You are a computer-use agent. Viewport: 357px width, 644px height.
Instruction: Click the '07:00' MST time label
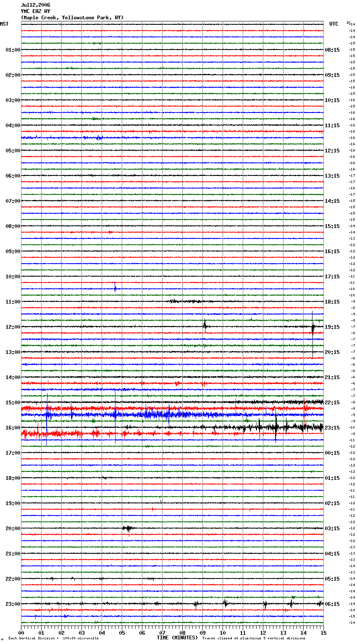[x=13, y=201]
